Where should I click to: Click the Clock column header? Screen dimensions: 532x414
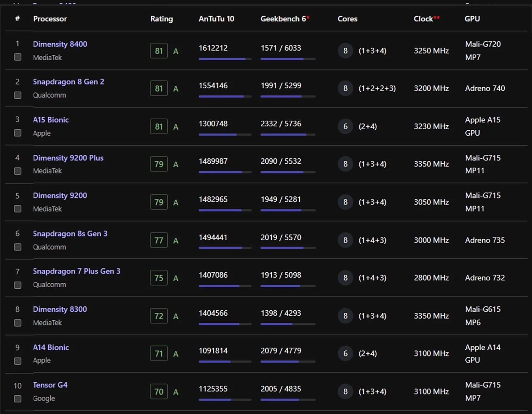[x=427, y=19]
